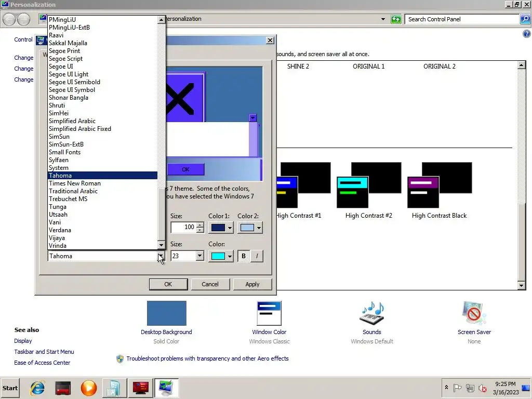This screenshot has width=532, height=399.
Task: Click the preview message box OK button
Action: (185, 169)
